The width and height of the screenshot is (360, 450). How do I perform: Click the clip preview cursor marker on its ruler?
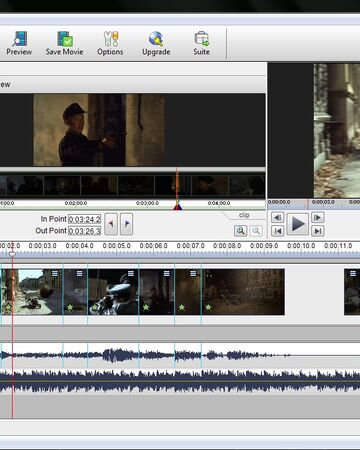pos(178,207)
